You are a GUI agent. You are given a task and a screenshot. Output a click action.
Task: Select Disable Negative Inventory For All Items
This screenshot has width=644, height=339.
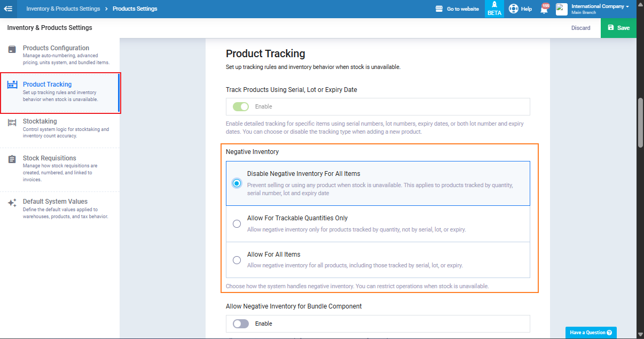(x=237, y=183)
